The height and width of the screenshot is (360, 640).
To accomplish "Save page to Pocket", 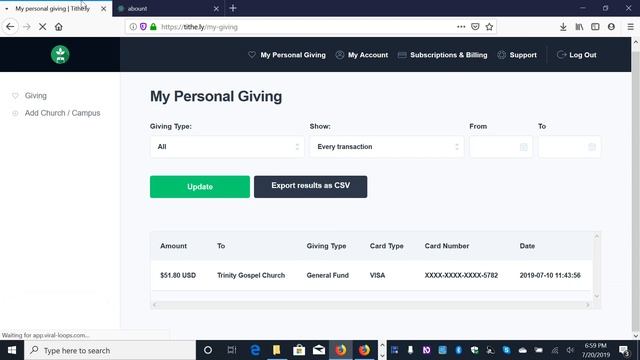I will point(475,27).
